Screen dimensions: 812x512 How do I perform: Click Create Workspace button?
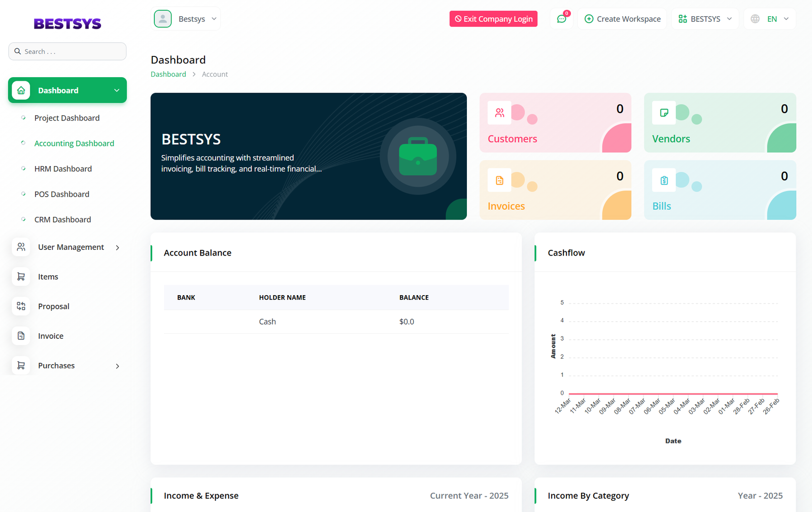[x=622, y=19]
